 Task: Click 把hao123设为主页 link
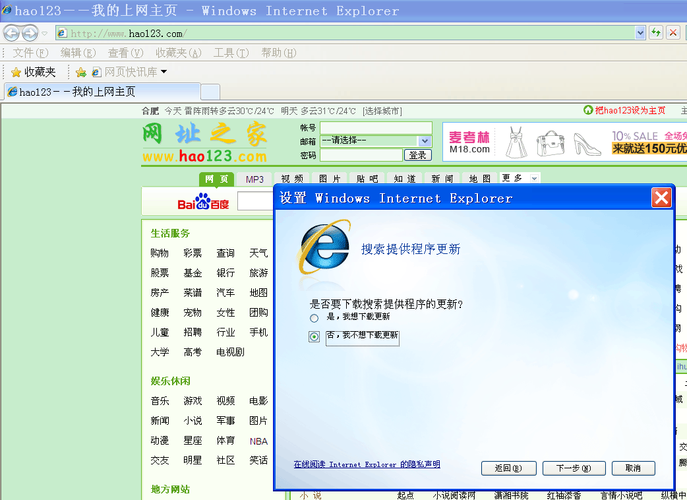(x=624, y=110)
